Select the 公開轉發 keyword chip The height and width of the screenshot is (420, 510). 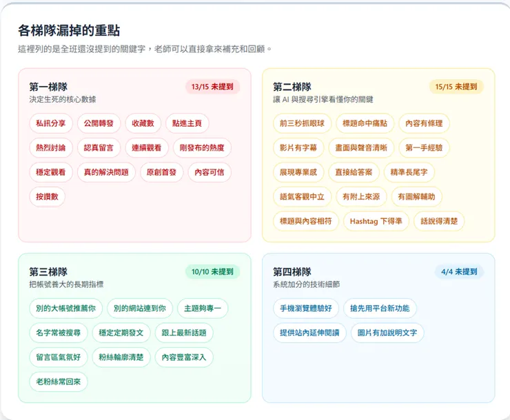tap(99, 123)
